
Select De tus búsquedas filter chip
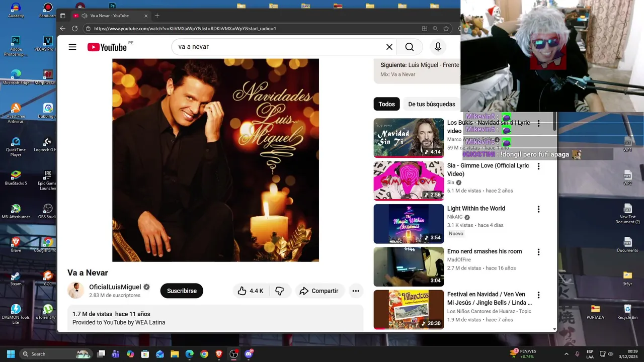pos(431,104)
